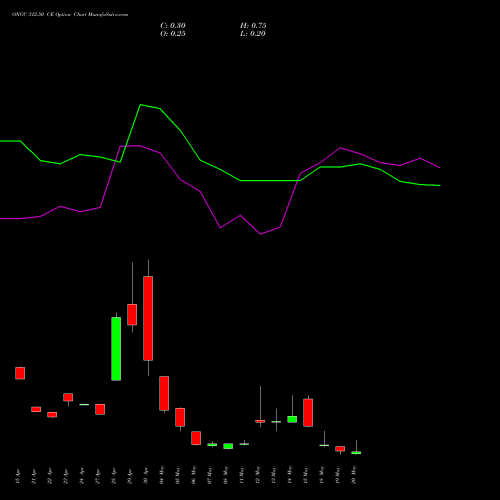The image size is (500, 500).
Task: Click the 14 May date label
Action: tap(290, 475)
